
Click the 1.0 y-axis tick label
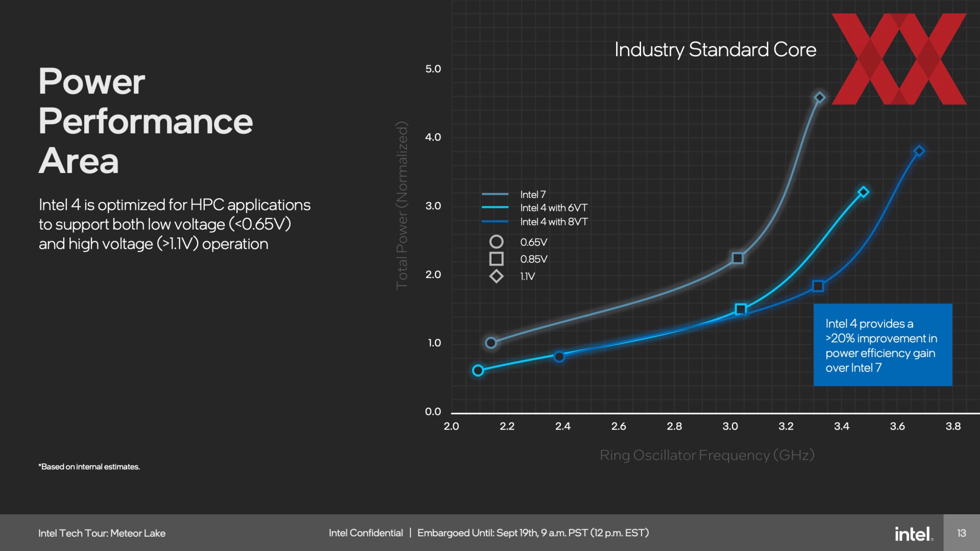click(434, 343)
